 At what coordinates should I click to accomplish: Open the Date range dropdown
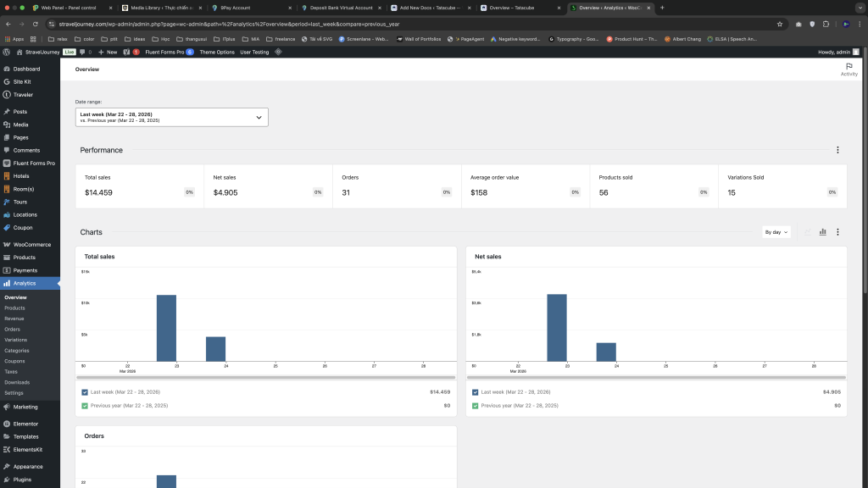pos(172,117)
